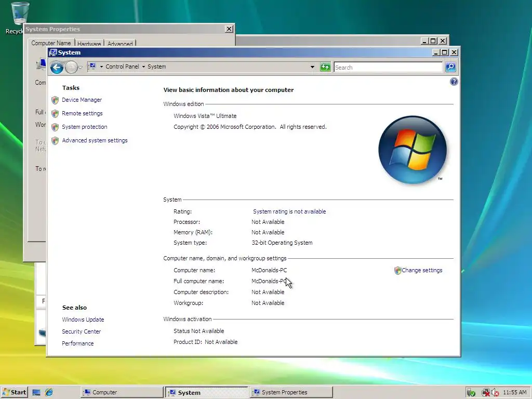The height and width of the screenshot is (399, 532).
Task: Open Windows Update link
Action: coord(83,320)
